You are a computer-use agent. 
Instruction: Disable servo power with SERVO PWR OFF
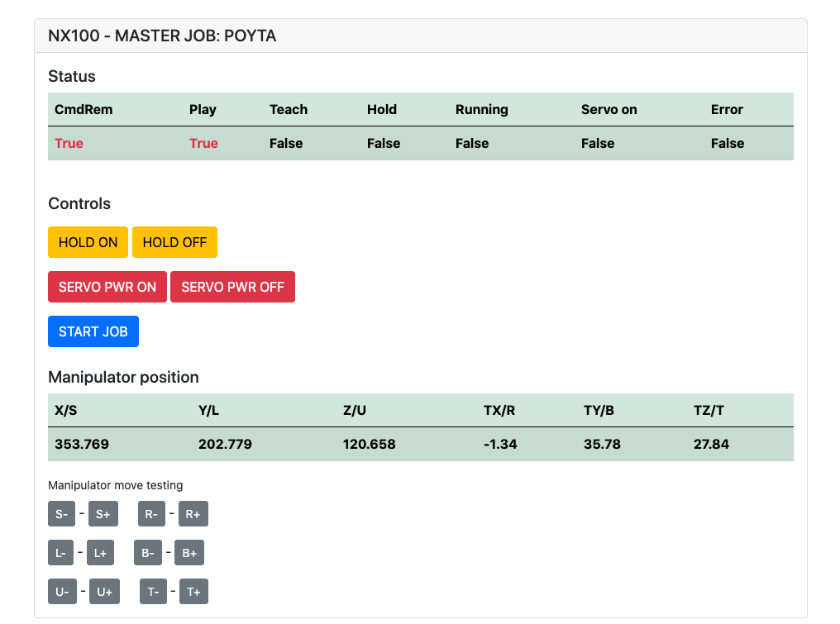[x=232, y=286]
